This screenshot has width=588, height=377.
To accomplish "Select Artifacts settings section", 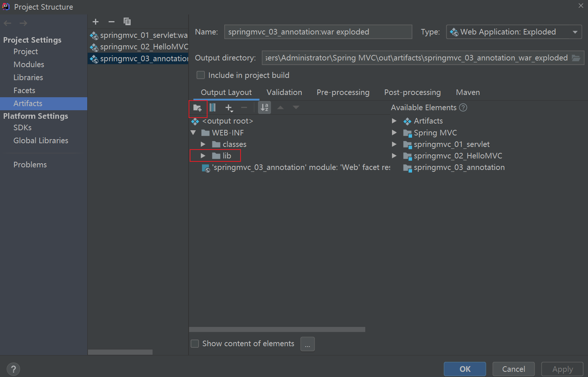I will [43, 104].
